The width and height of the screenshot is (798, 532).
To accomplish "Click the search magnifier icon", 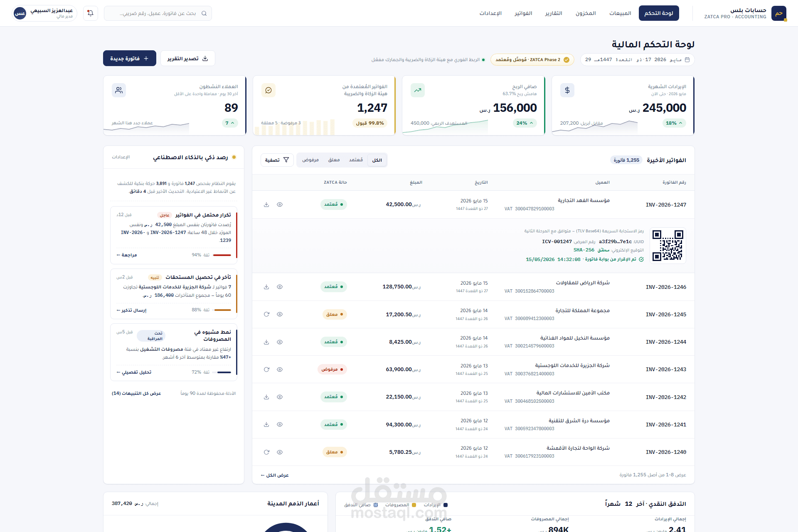I will [x=204, y=13].
